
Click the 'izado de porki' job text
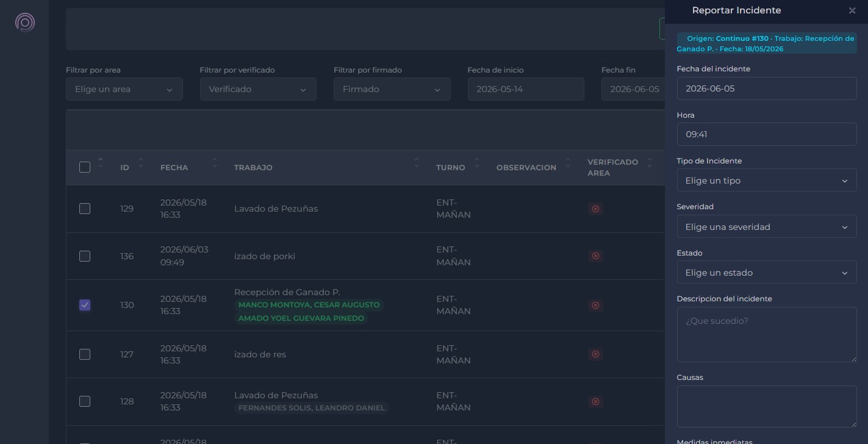(x=265, y=256)
